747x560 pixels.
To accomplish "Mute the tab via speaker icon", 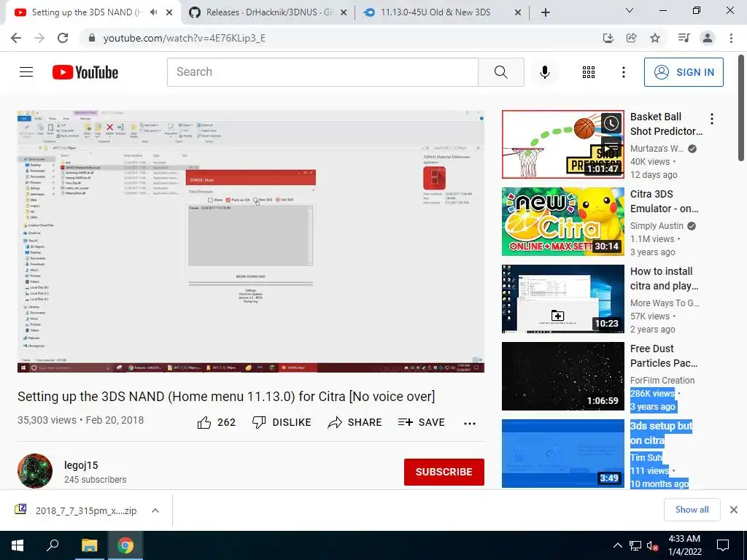I will [153, 12].
